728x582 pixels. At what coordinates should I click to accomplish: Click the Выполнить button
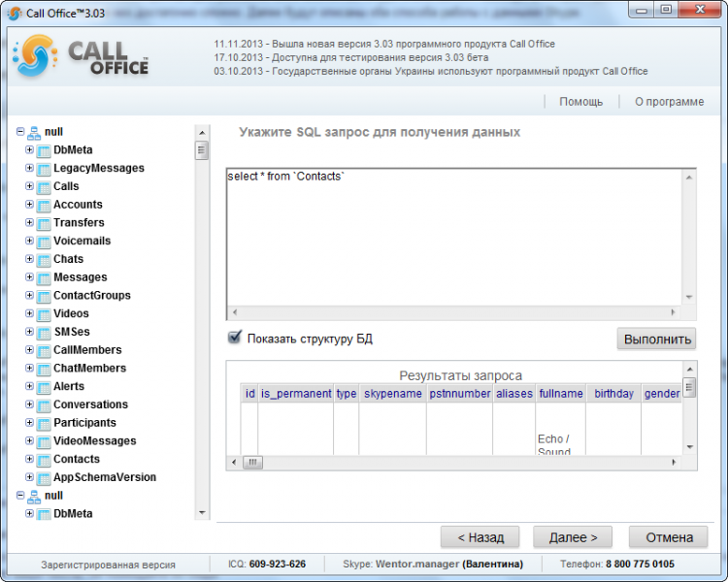pos(656,339)
